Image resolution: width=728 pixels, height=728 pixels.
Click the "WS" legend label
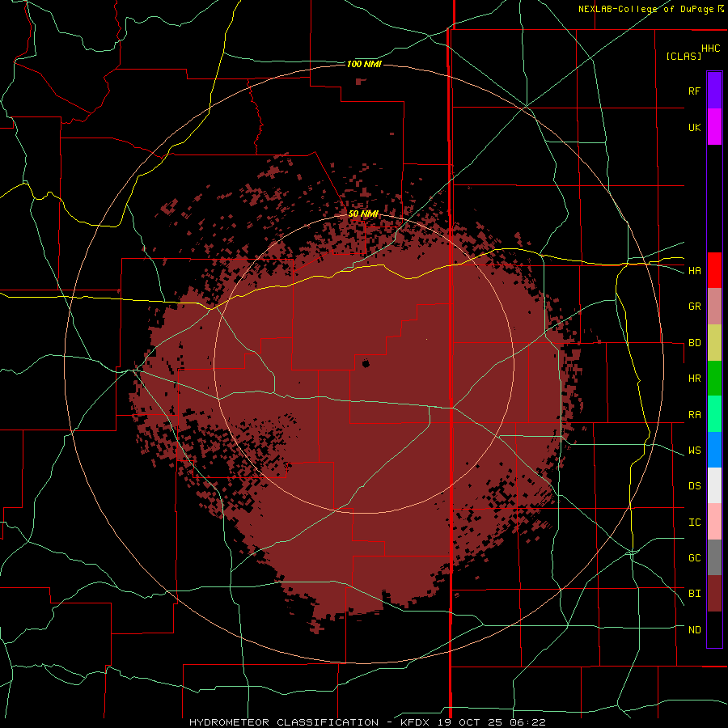pos(694,450)
